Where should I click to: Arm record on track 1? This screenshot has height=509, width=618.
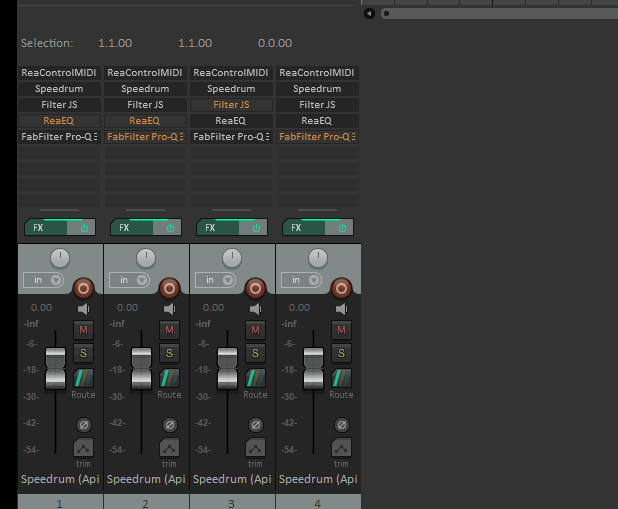83,289
